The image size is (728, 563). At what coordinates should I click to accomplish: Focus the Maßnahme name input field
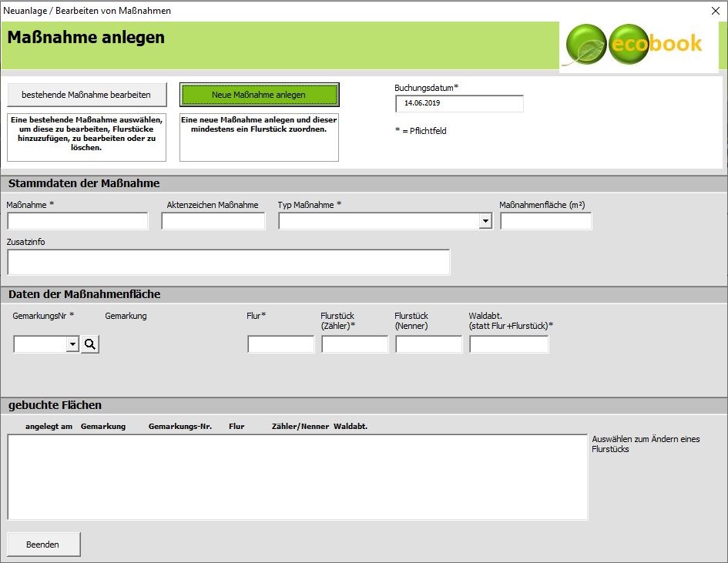(78, 222)
